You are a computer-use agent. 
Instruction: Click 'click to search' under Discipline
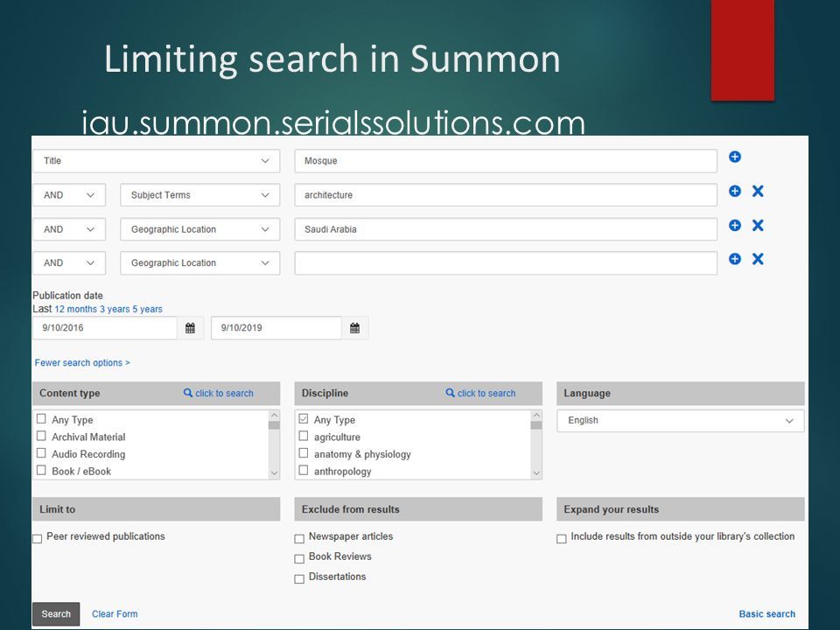point(486,393)
